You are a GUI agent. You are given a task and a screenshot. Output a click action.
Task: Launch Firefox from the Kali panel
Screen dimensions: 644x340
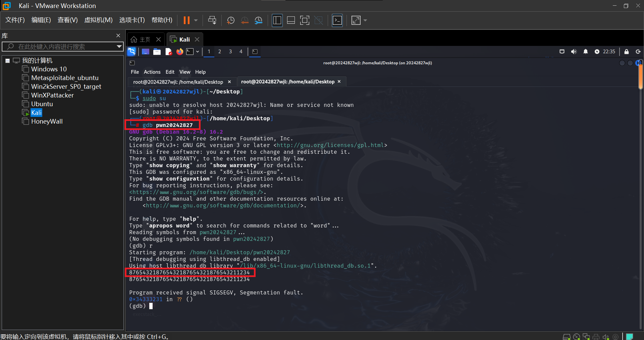tap(180, 52)
